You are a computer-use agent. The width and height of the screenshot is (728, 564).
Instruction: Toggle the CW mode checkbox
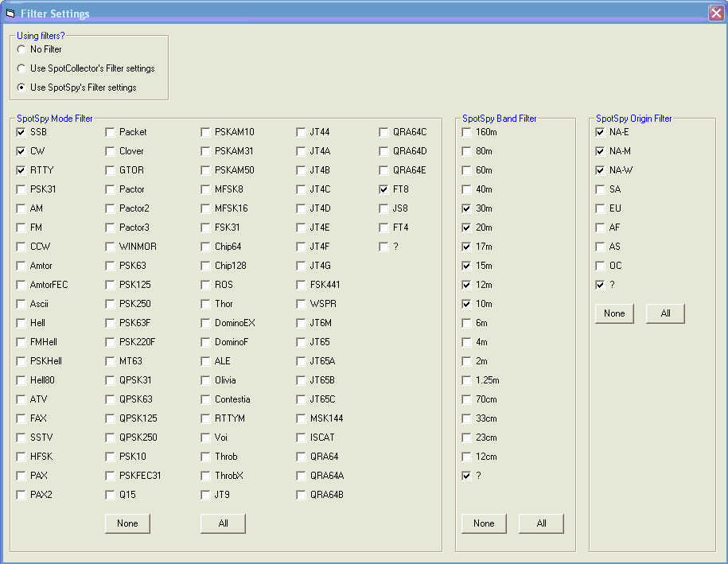pyautogui.click(x=21, y=151)
